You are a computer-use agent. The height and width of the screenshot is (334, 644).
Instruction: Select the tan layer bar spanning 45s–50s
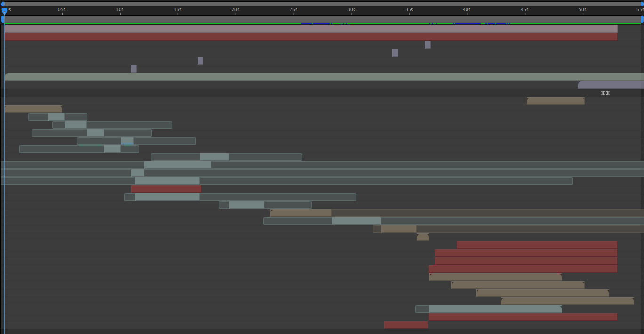[x=555, y=101]
